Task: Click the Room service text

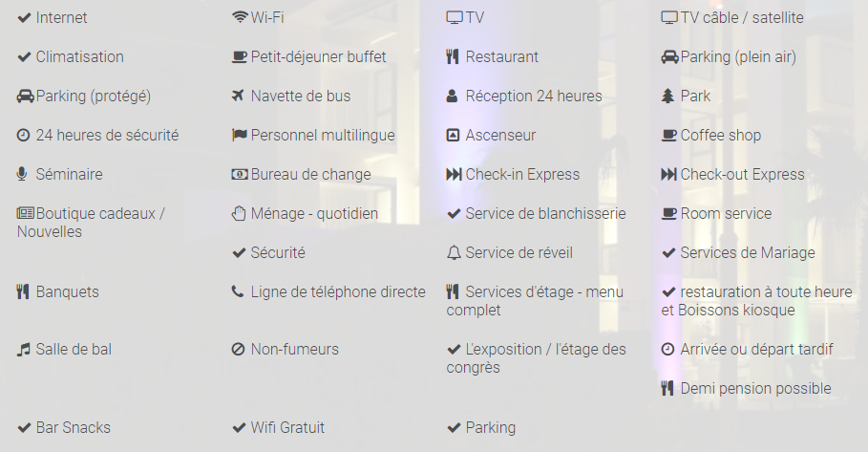Action: pos(726,213)
